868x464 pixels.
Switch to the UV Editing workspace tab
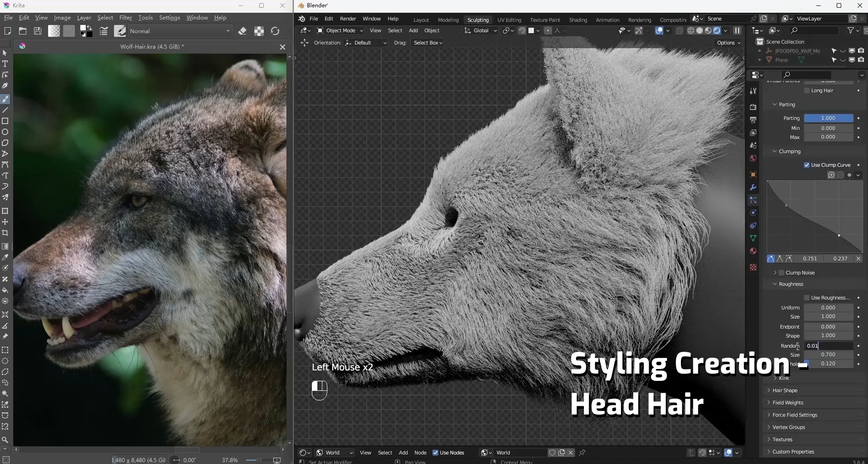click(x=509, y=20)
